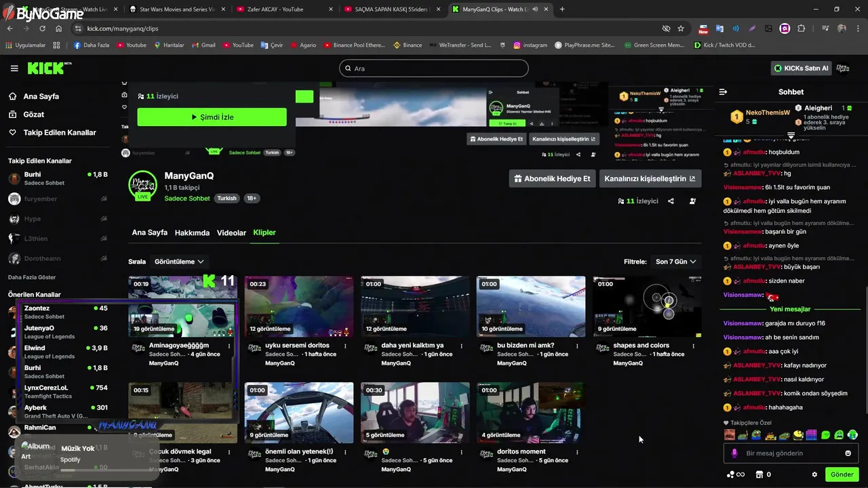Click the green Şimdi İzle button
Image resolution: width=868 pixels, height=488 pixels.
coord(212,117)
